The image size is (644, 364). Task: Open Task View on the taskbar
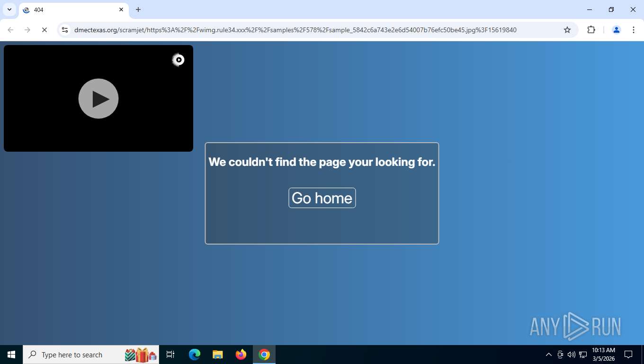click(170, 355)
